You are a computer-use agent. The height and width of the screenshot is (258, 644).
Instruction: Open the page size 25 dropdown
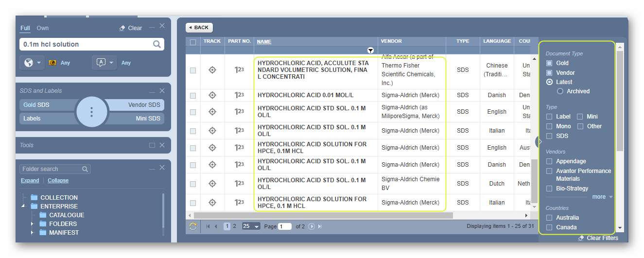(x=251, y=226)
